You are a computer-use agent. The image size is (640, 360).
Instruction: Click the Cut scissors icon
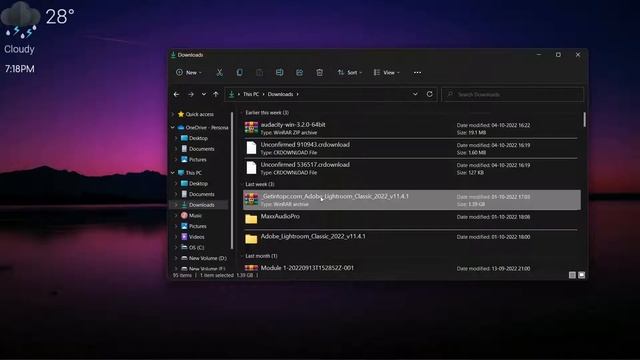219,72
